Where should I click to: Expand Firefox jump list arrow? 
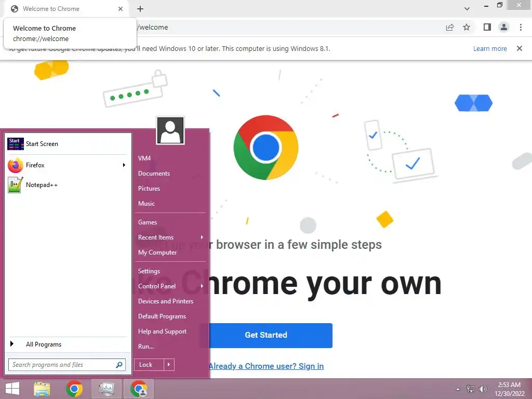tap(124, 165)
